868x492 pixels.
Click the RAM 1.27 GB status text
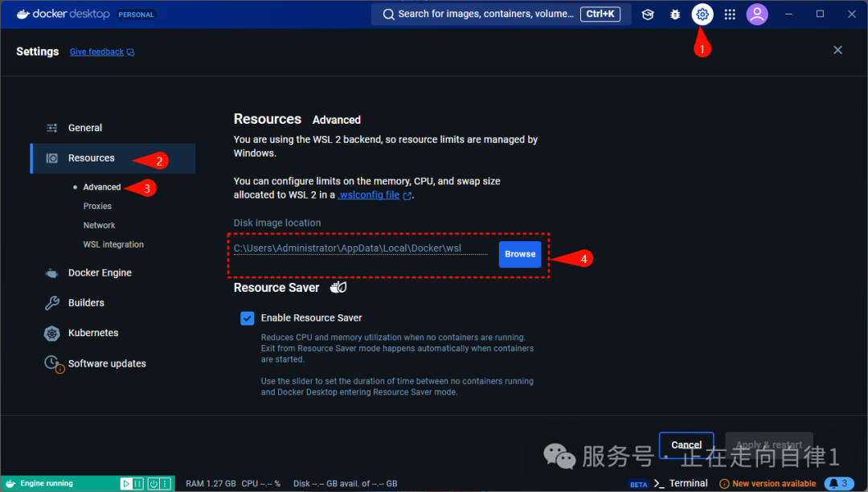(x=211, y=484)
